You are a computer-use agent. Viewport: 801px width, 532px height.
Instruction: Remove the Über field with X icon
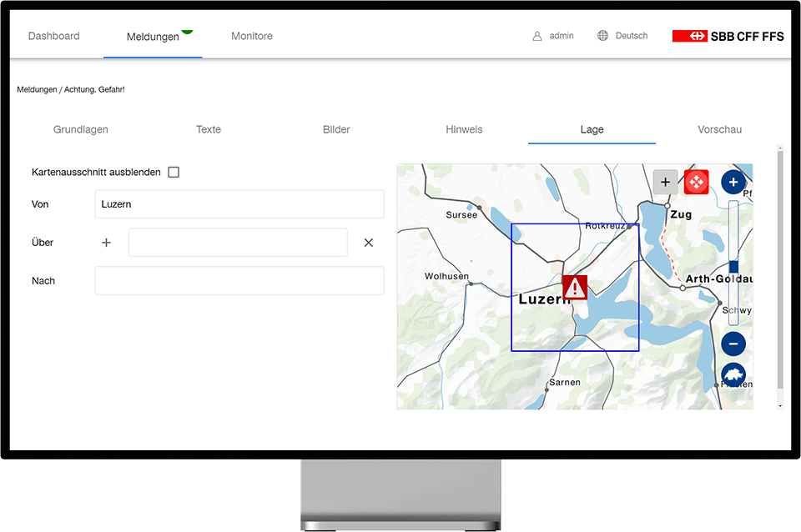368,243
